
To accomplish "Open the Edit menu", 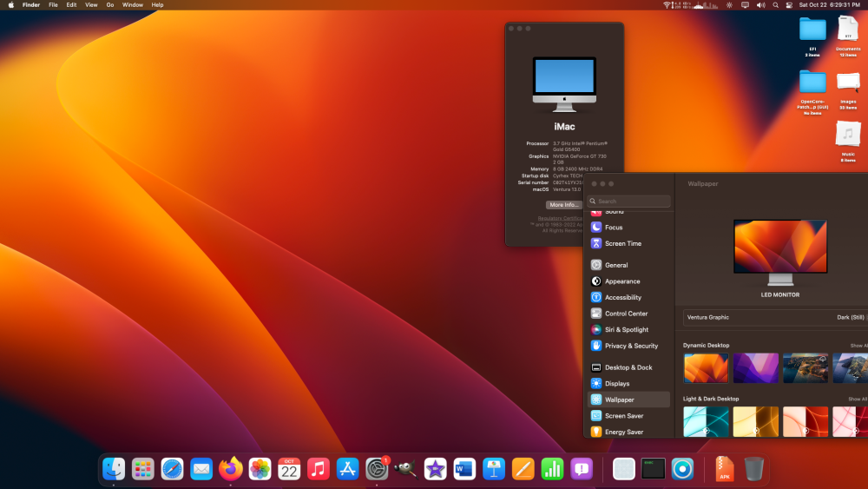I will coord(71,5).
